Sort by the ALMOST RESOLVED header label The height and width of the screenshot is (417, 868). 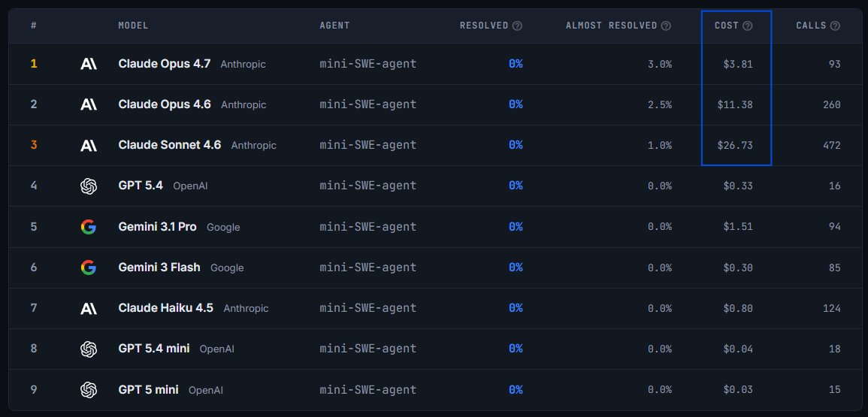(x=611, y=26)
